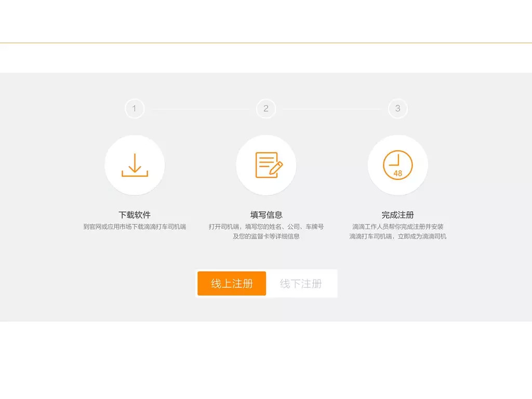Viewport: 532px width, 399px height.
Task: Switch to the 线下注册 tab
Action: (301, 284)
